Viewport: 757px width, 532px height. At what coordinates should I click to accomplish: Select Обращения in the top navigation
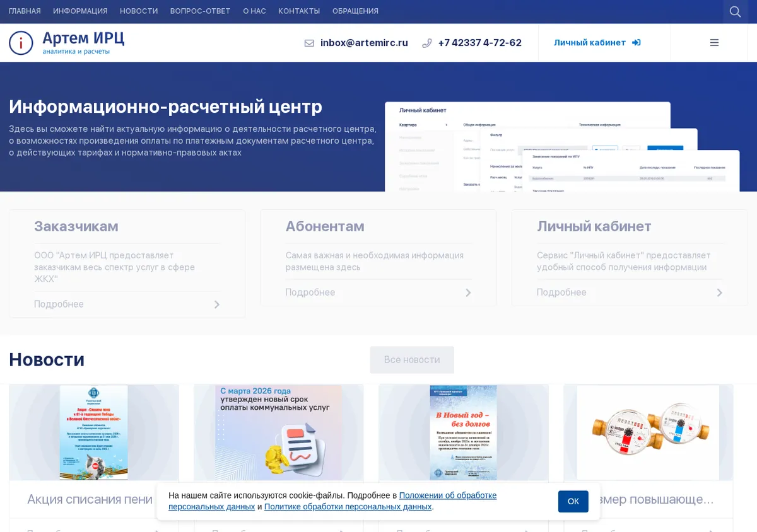355,11
